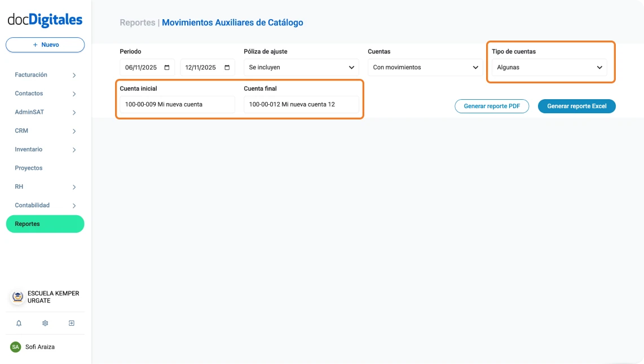
Task: Click the Generar reporte Excel button
Action: coord(576,106)
